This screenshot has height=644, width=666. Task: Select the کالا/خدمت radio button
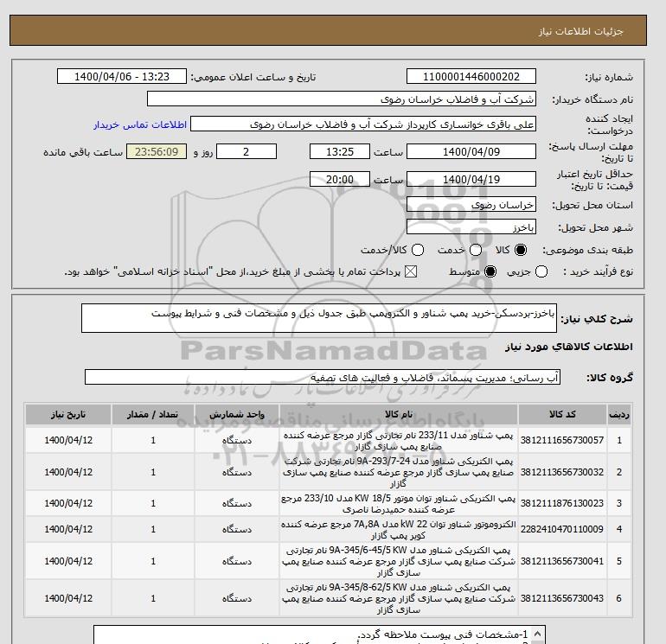click(x=418, y=250)
